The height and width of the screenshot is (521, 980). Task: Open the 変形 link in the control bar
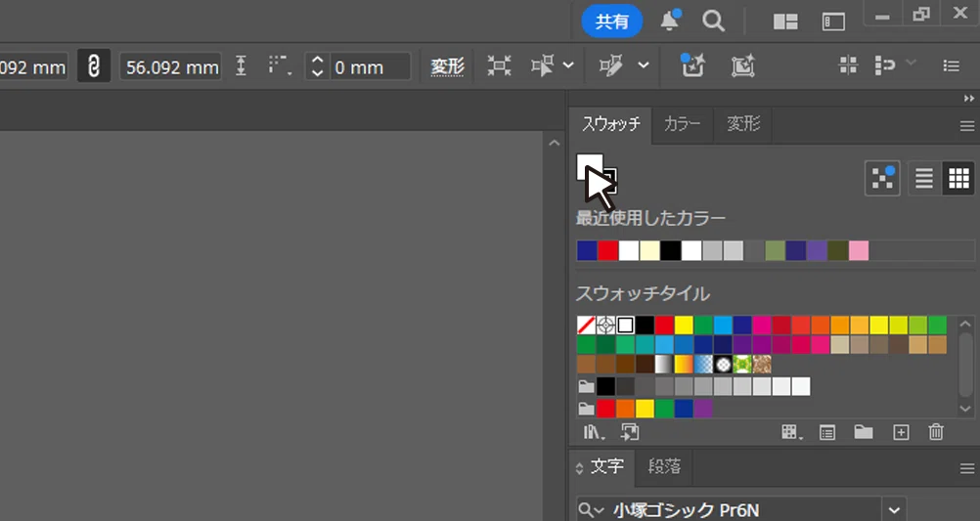tap(448, 65)
